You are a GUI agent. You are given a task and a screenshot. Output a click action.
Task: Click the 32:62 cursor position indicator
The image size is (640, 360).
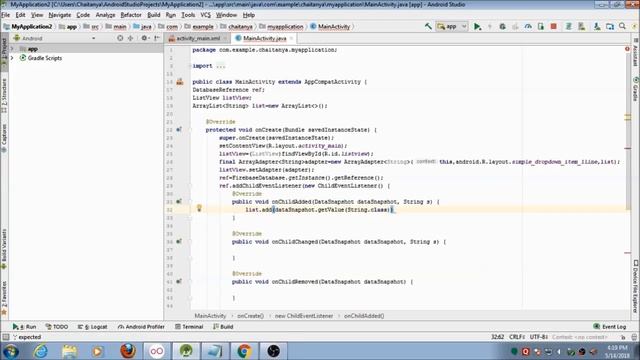pyautogui.click(x=498, y=337)
